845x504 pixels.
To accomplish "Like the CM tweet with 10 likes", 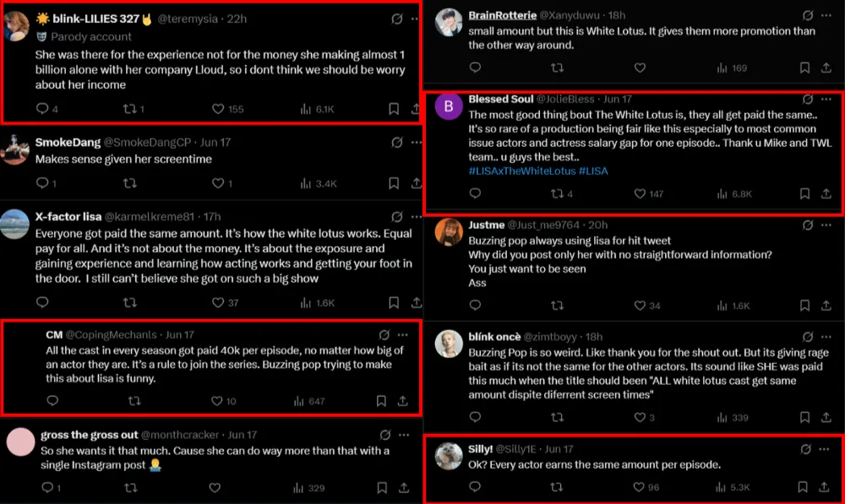I will click(x=216, y=401).
